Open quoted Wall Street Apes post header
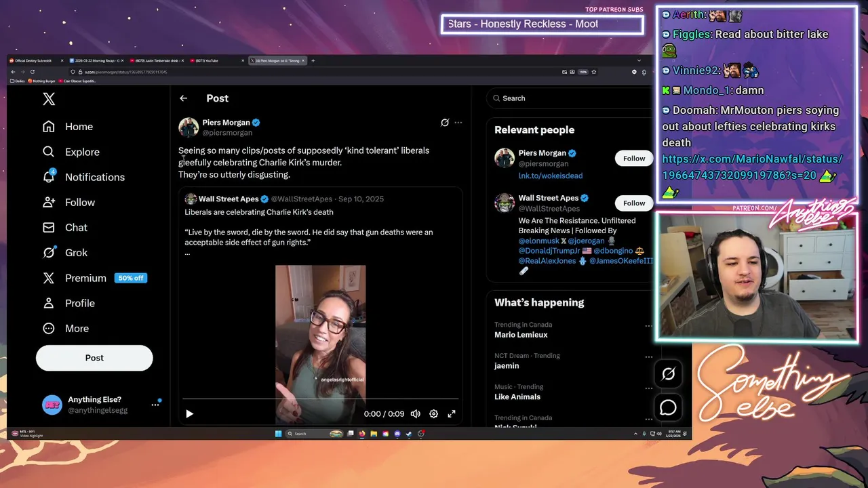 pos(284,199)
